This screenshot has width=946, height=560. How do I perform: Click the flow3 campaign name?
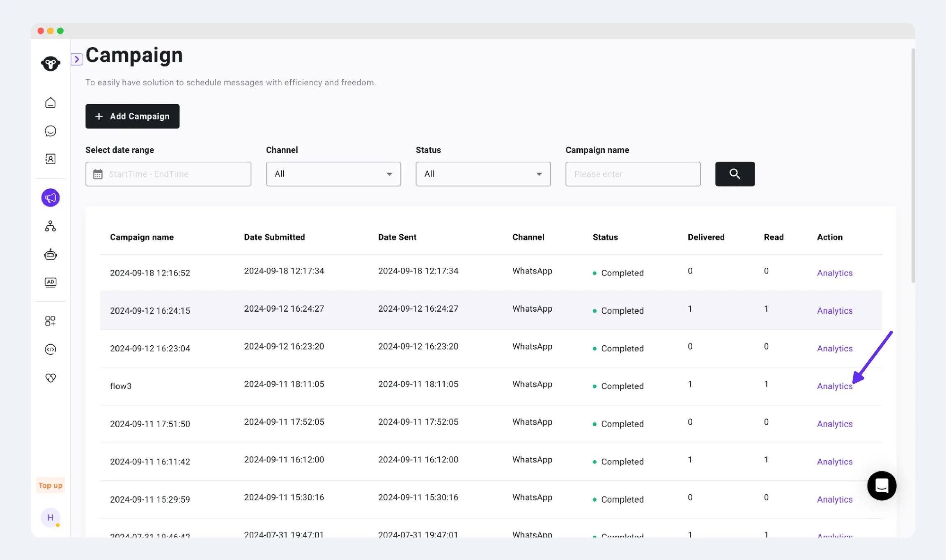coord(121,386)
